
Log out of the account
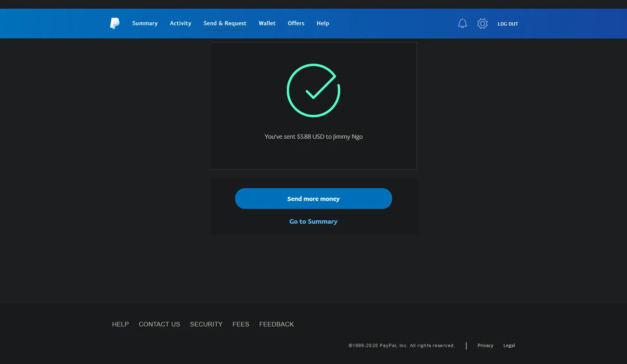[508, 24]
